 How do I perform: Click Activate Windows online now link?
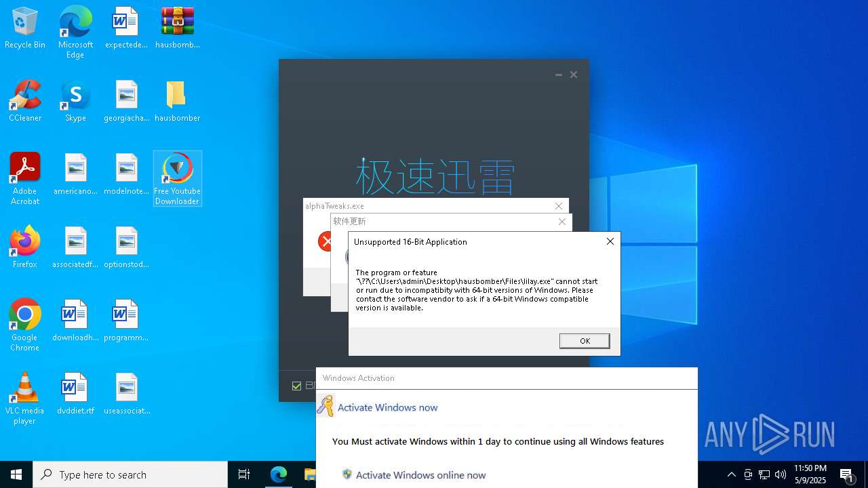point(420,475)
